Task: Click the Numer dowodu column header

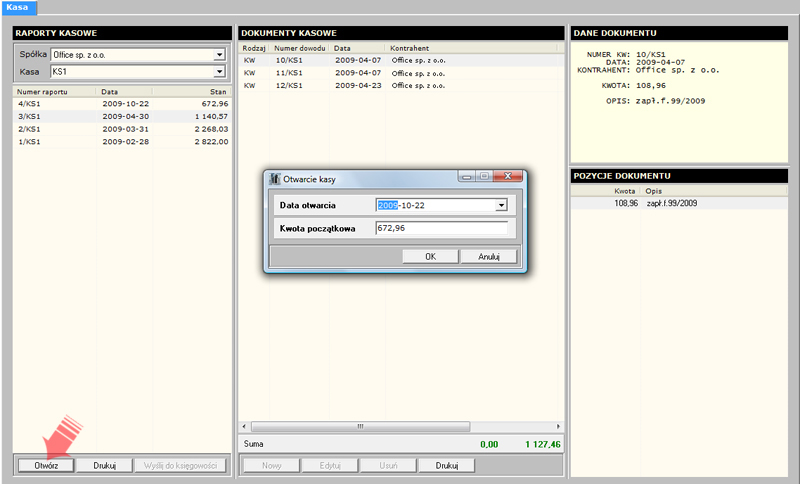Action: pyautogui.click(x=299, y=48)
